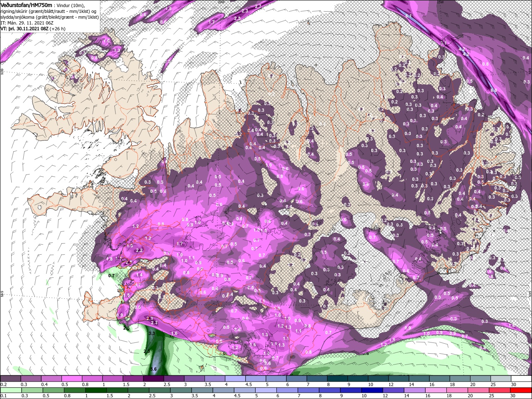Click the upper legend swatch labeled 0.8
Screen dimensions: 532x399
pos(92,379)
